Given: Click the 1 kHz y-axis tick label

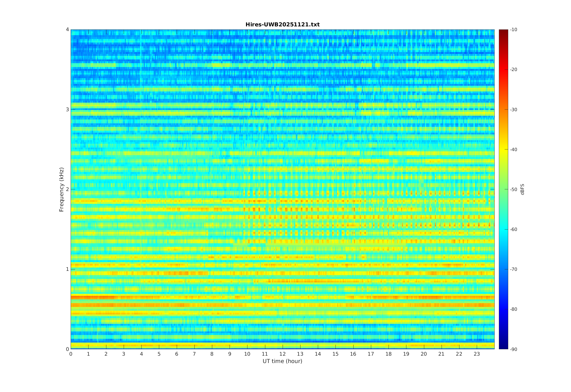Looking at the screenshot, I should 67,269.
